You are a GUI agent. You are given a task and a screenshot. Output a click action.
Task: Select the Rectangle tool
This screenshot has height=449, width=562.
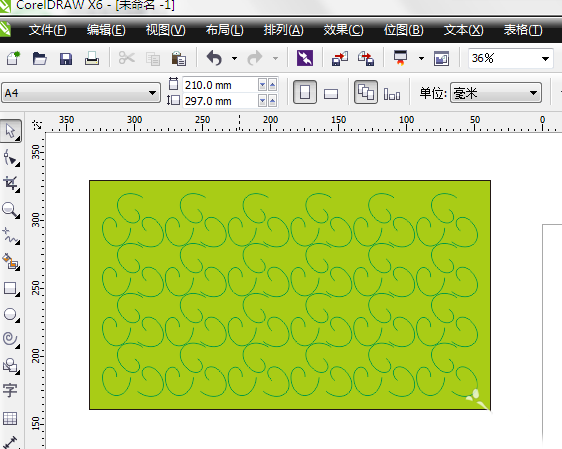click(x=11, y=288)
